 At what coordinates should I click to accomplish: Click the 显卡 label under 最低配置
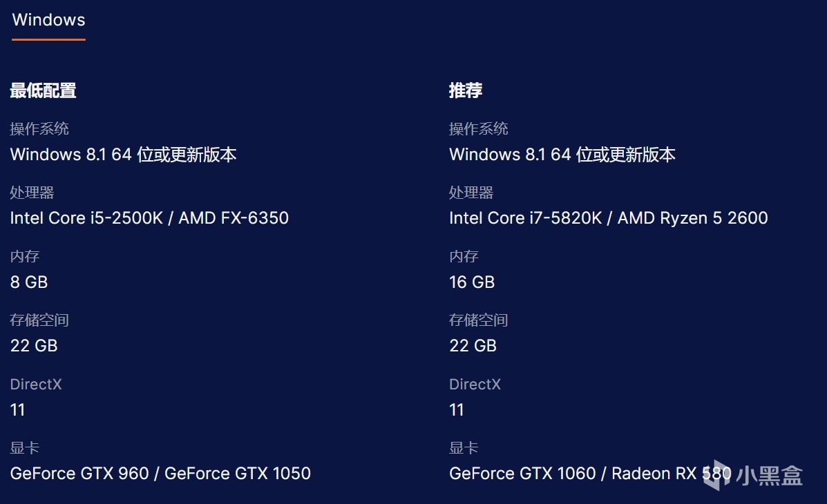[25, 448]
